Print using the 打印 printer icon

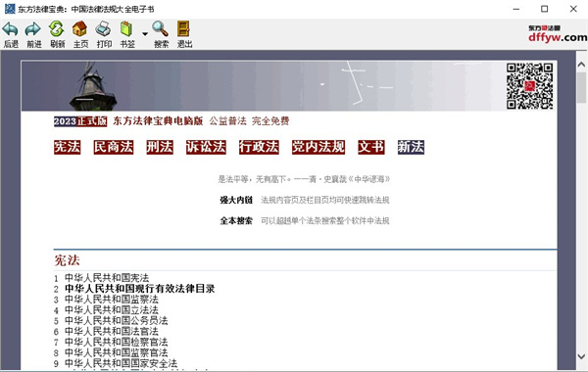pyautogui.click(x=103, y=29)
